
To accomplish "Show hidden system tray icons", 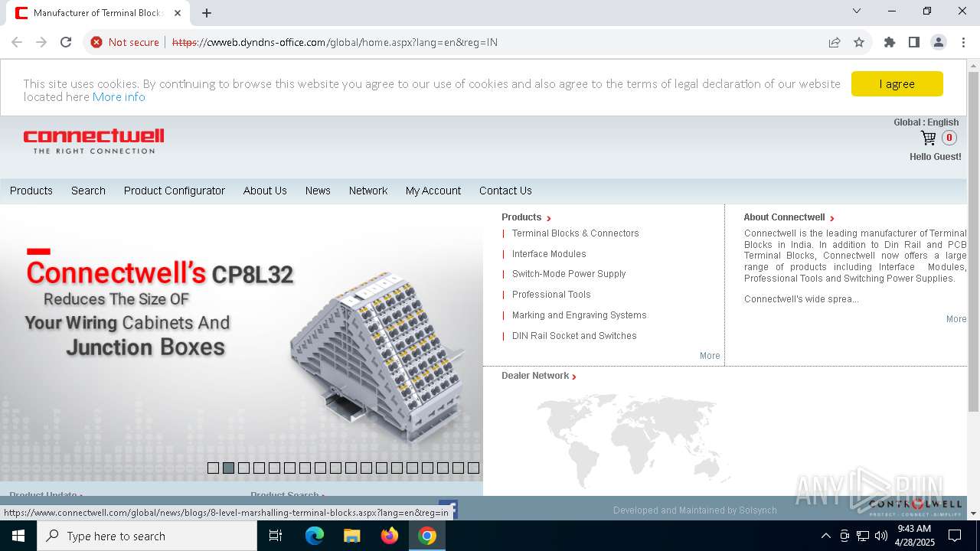I will tap(825, 536).
